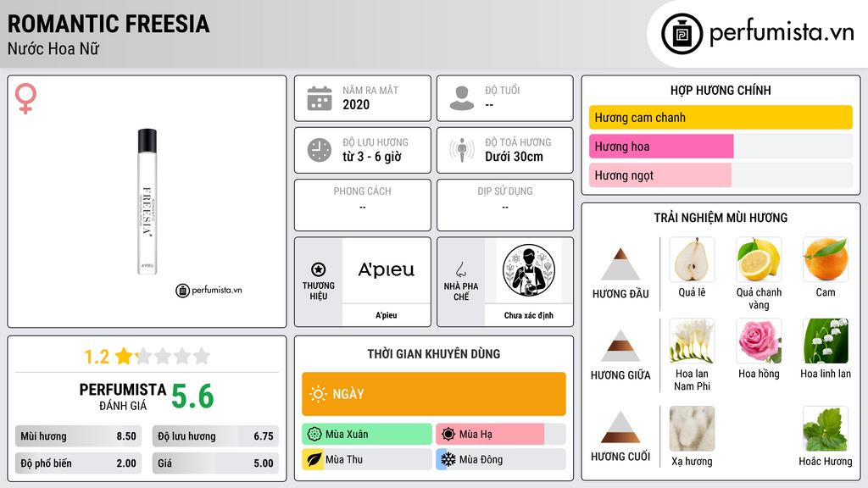Click the ROMANTIC FREESIA title
The height and width of the screenshot is (488, 868).
point(108,24)
